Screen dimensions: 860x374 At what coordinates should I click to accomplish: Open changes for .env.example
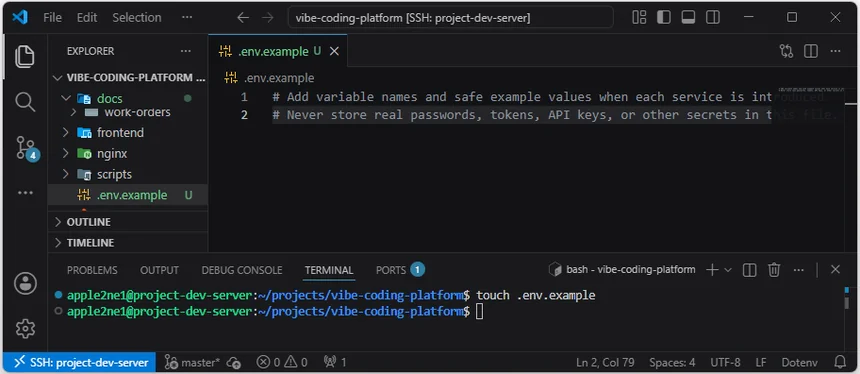786,52
